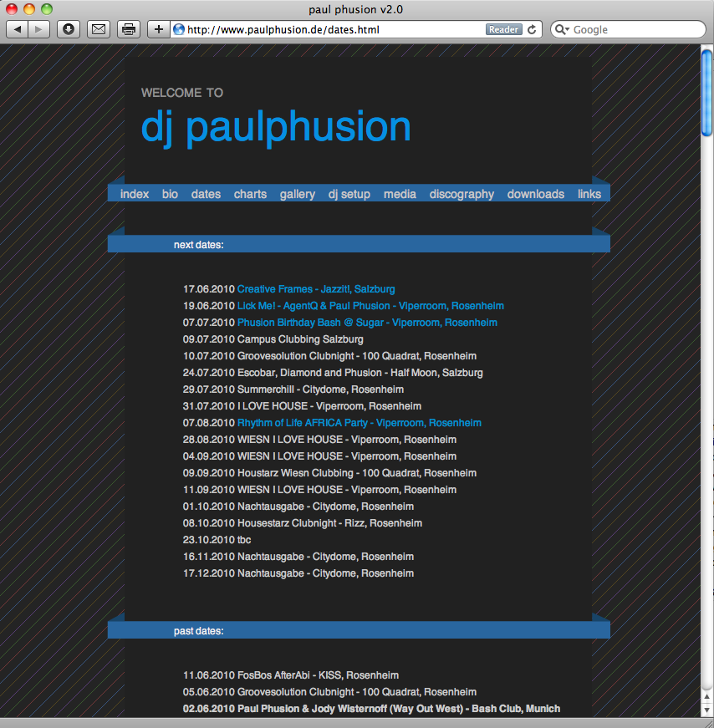
Task: Select 'Paul Phusion & Jody Wisternoff' row
Action: click(372, 709)
